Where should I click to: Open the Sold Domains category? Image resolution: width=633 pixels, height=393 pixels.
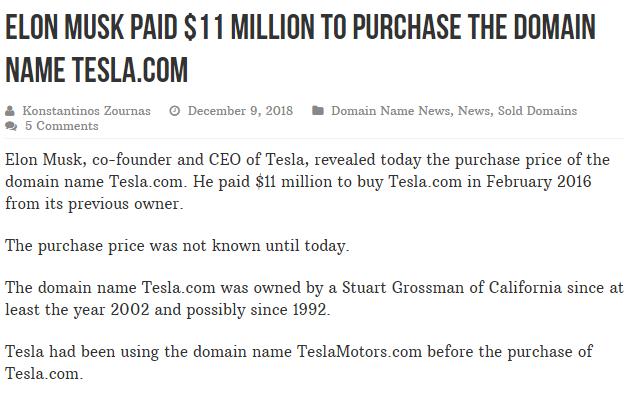[x=537, y=111]
